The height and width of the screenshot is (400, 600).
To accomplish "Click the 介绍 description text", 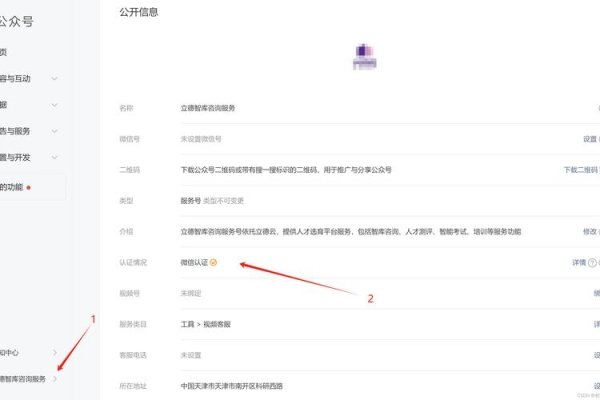I will pos(351,232).
